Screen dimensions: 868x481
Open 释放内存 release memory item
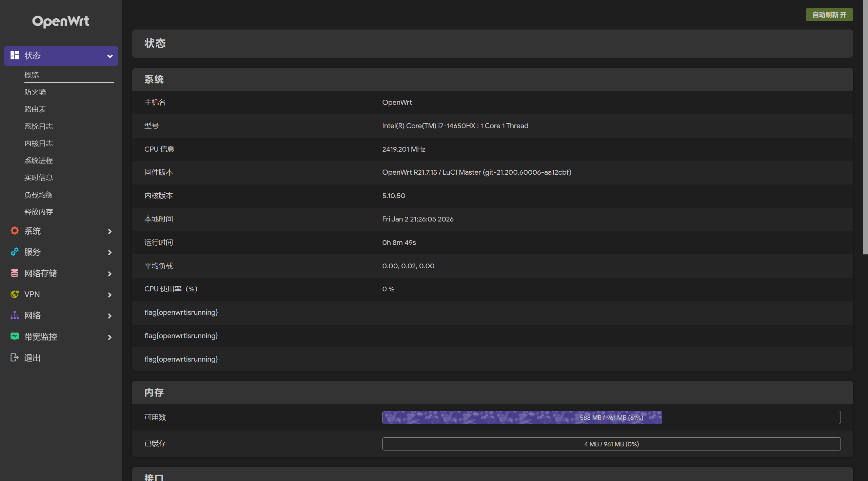click(x=38, y=212)
